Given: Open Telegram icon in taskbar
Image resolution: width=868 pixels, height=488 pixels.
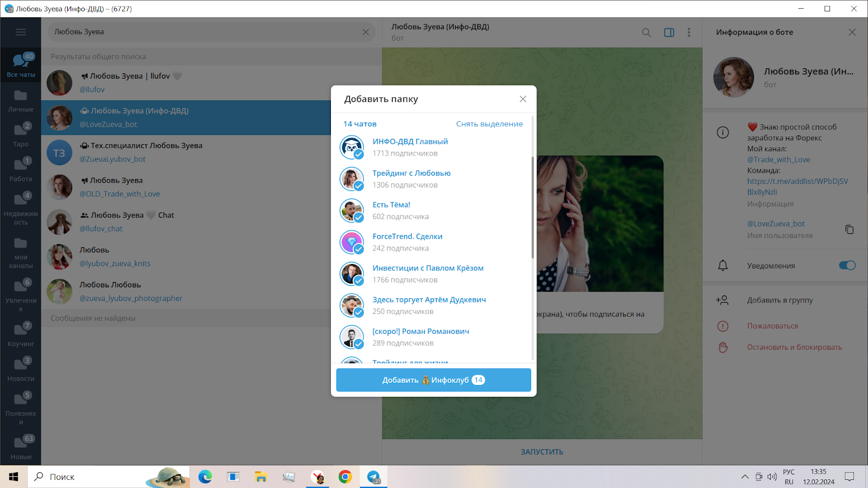Looking at the screenshot, I should (x=373, y=477).
